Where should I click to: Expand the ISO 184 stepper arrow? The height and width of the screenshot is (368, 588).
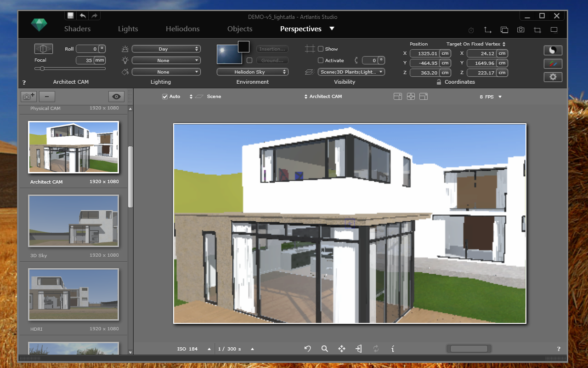[209, 349]
